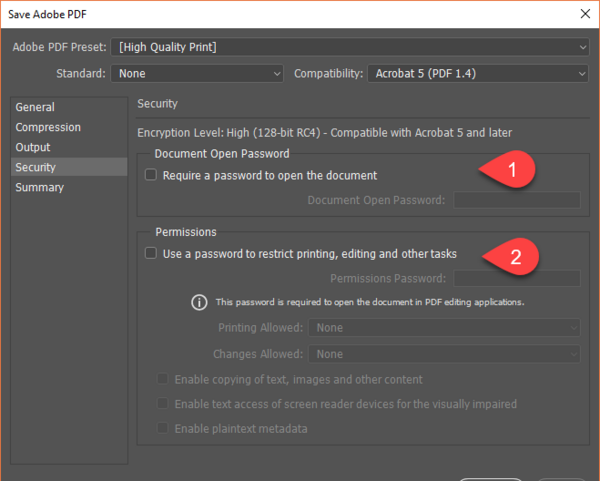Open the Compatibility dropdown
This screenshot has width=600, height=481.
[x=478, y=73]
